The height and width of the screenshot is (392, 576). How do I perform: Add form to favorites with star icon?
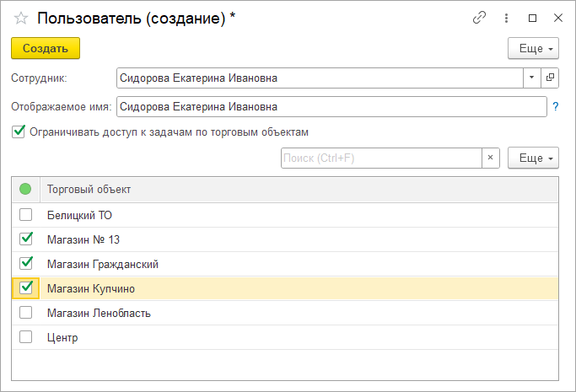coord(21,18)
